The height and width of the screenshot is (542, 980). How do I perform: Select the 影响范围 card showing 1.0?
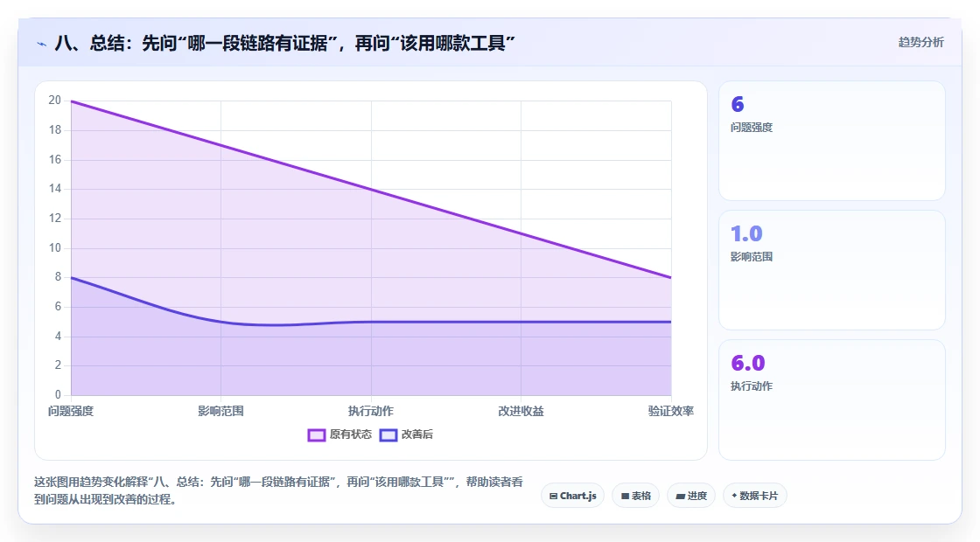pos(832,270)
